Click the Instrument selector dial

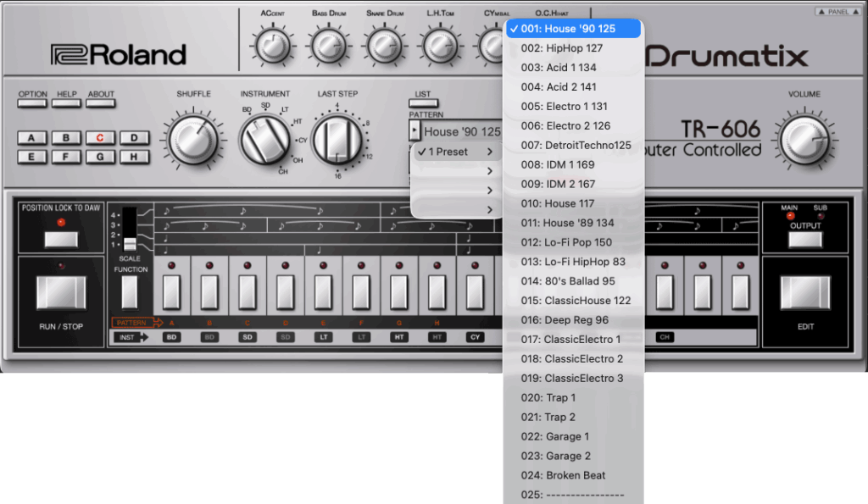click(264, 140)
